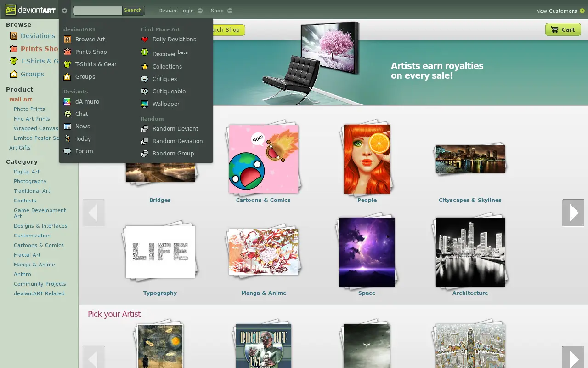This screenshot has height=368, width=588.
Task: Click the search input field
Action: [x=98, y=10]
